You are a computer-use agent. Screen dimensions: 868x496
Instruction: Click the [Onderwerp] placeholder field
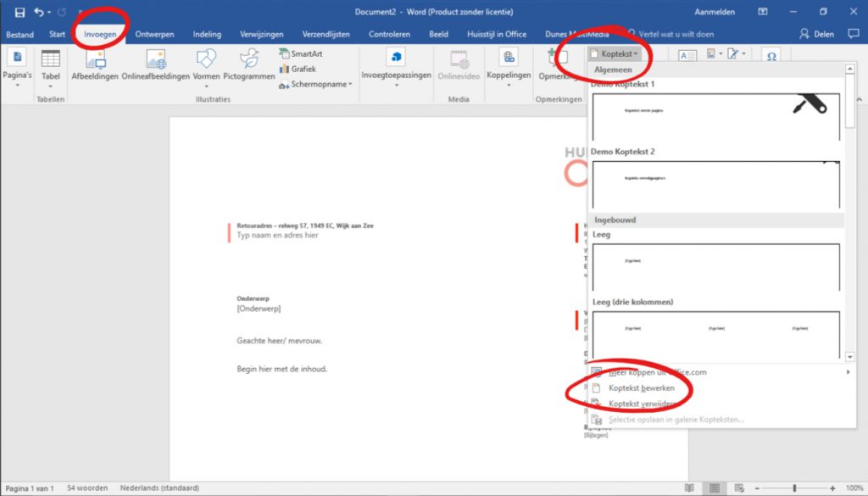(259, 309)
